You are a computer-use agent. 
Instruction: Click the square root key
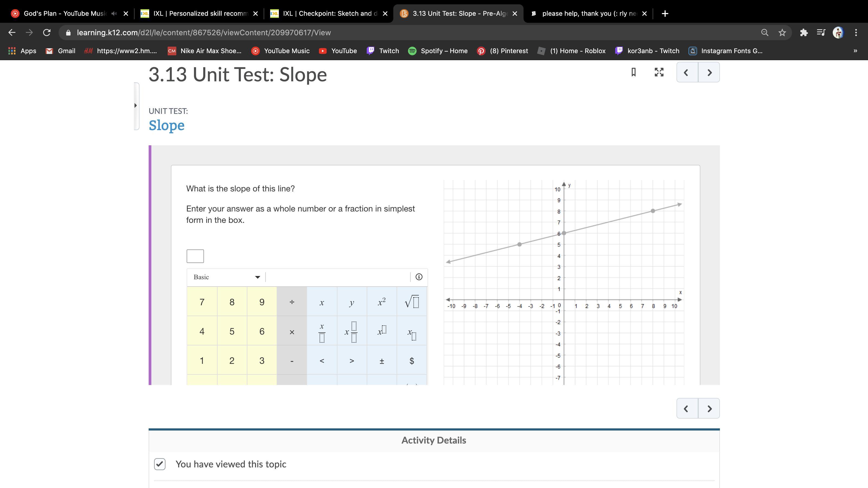tap(411, 302)
